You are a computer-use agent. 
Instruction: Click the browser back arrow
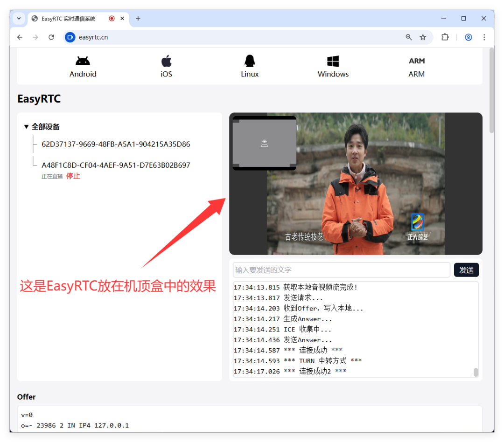coord(20,37)
